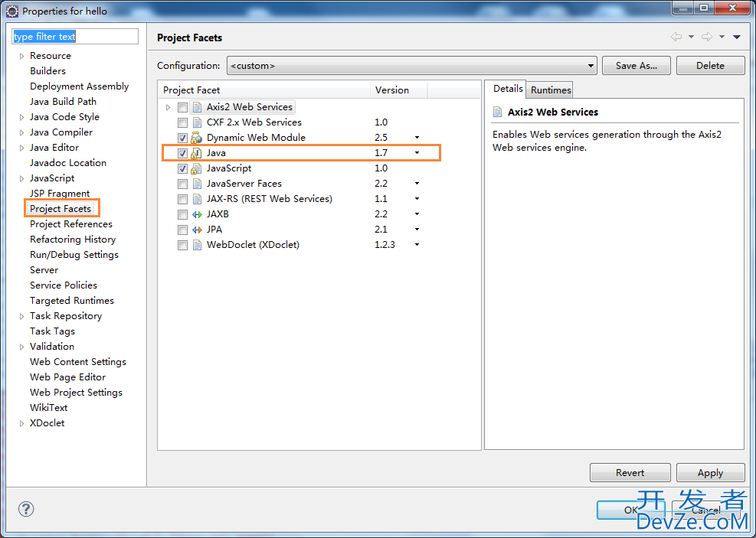Click the help question mark icon
The height and width of the screenshot is (538, 756).
pyautogui.click(x=26, y=509)
